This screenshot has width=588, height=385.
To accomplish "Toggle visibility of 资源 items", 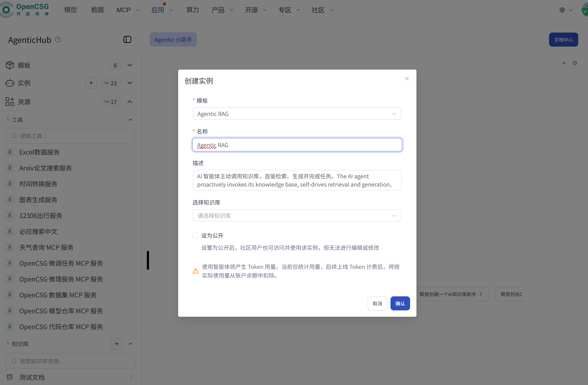I will tap(130, 102).
